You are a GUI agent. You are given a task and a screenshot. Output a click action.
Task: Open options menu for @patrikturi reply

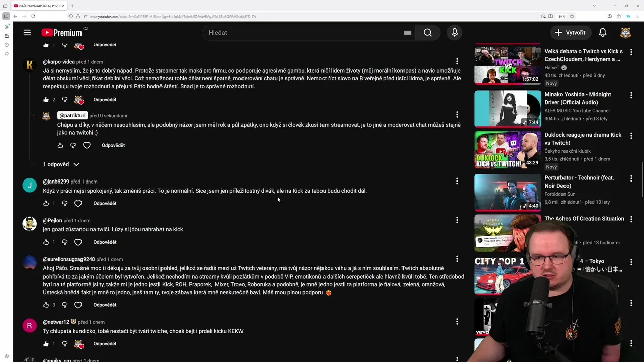pos(457,115)
